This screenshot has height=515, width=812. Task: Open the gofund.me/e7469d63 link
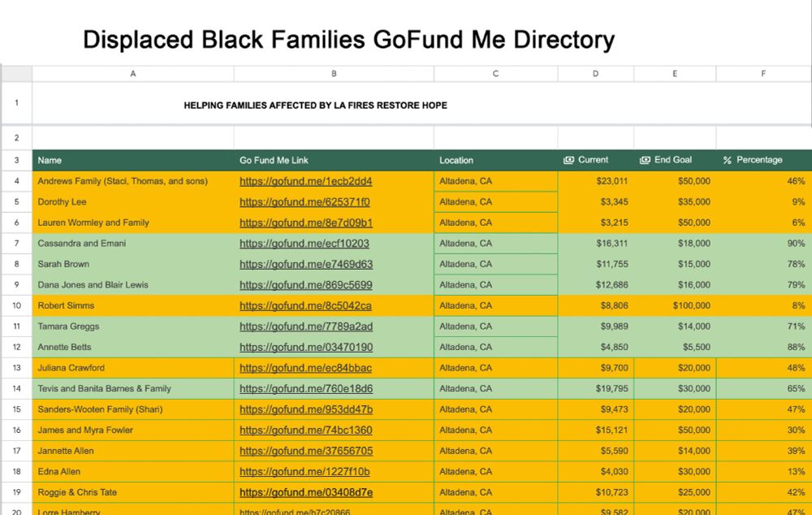[x=306, y=264]
